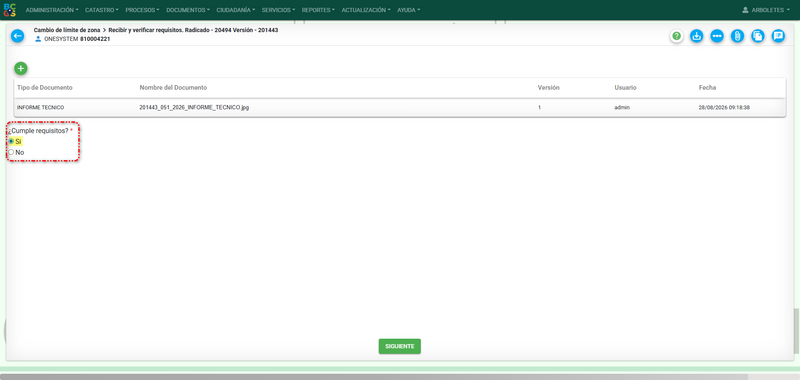Viewport: 800px width, 380px height.
Task: Click the download icon in the header
Action: pyautogui.click(x=696, y=36)
